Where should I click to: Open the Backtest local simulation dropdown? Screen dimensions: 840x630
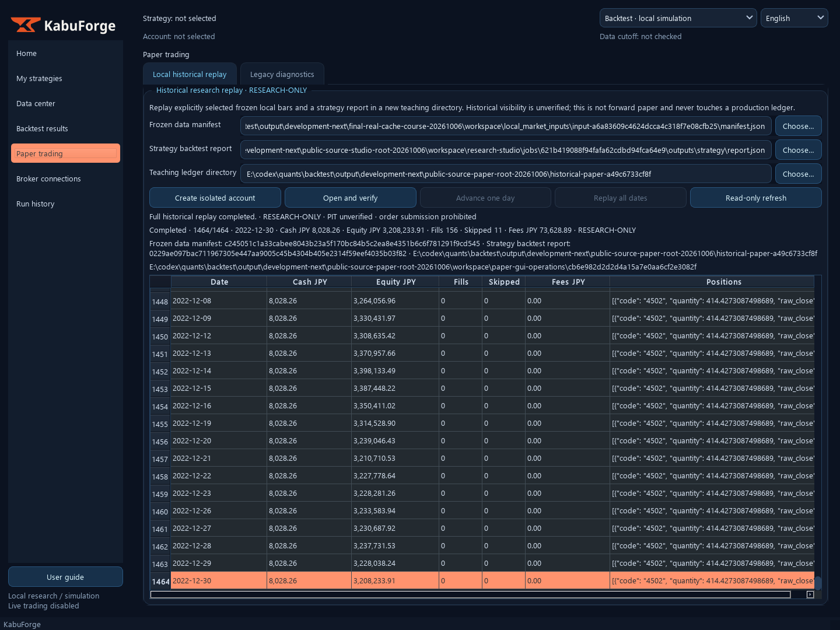pyautogui.click(x=678, y=18)
